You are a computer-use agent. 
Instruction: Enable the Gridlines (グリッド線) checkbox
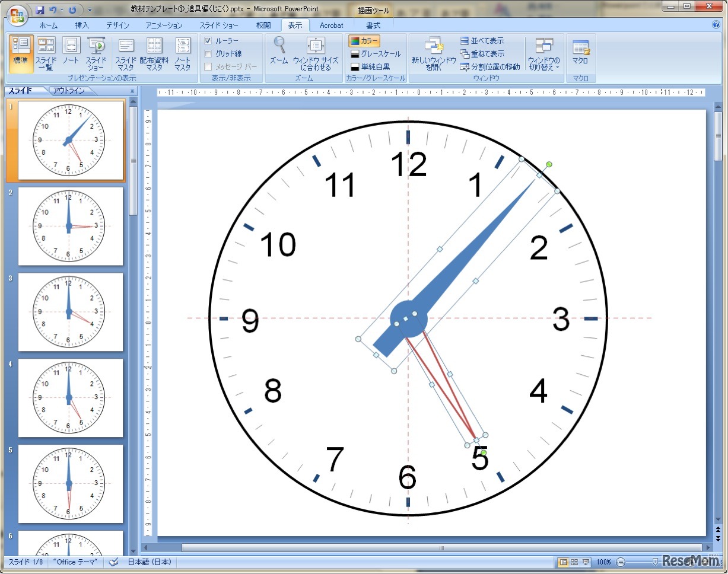click(x=208, y=54)
